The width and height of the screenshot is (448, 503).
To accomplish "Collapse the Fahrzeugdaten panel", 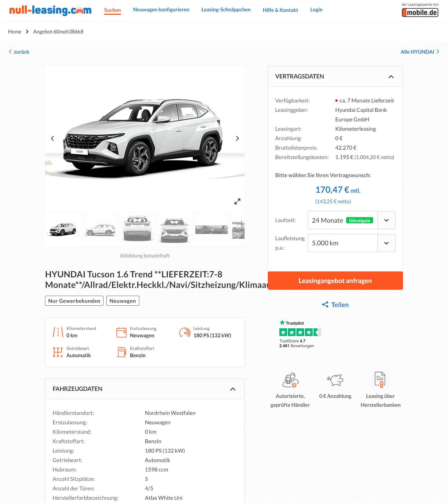I will (232, 389).
